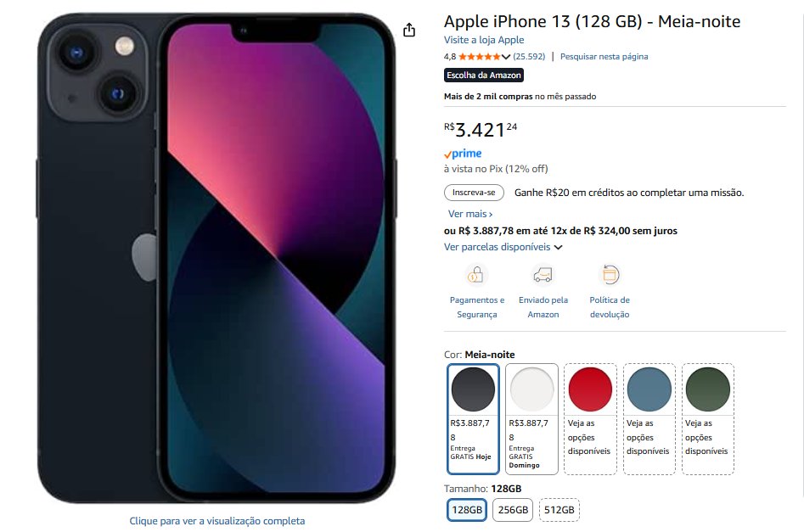Open rating breakdown chevron next to stars
The height and width of the screenshot is (532, 804).
(505, 56)
